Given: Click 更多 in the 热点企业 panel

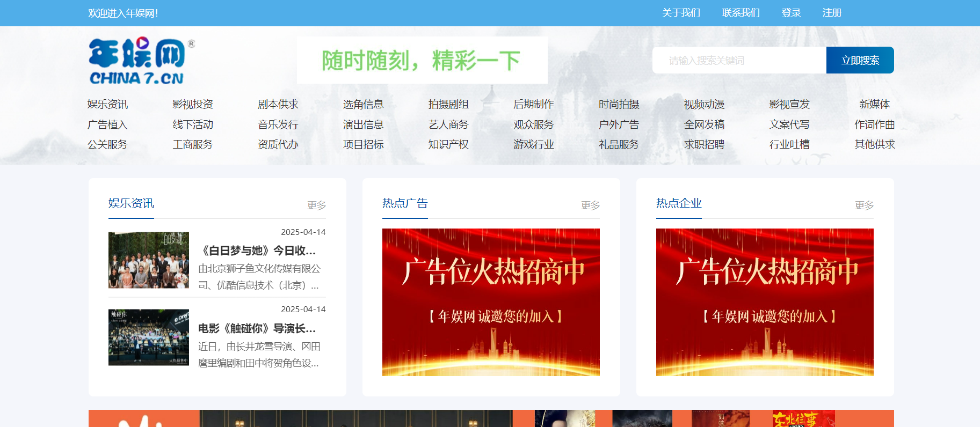Looking at the screenshot, I should click(864, 205).
